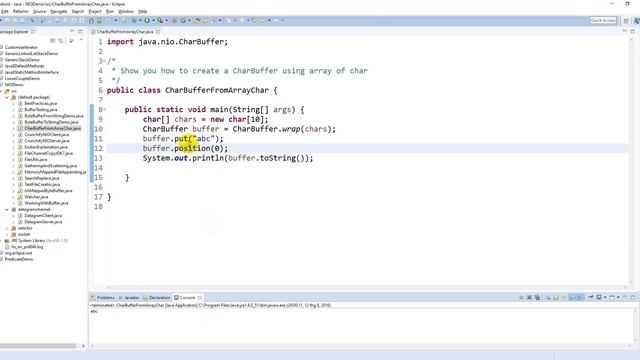The width and height of the screenshot is (640, 360).
Task: Click the Quick Access search field
Action: point(603,20)
